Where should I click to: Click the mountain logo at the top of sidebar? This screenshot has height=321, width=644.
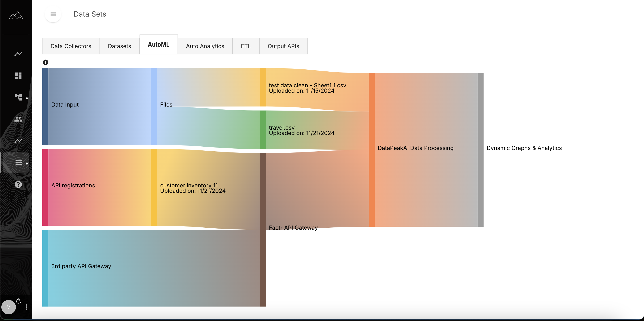point(16,16)
